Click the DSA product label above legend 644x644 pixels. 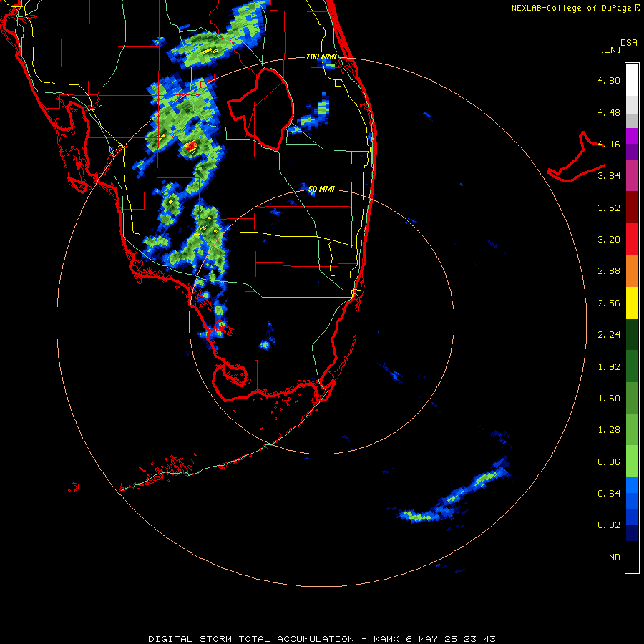629,42
